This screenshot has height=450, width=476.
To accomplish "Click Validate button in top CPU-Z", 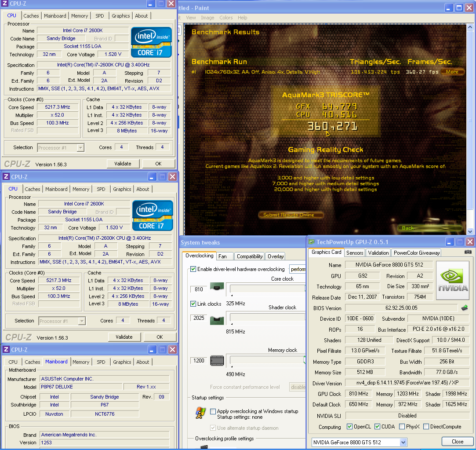I will (123, 164).
